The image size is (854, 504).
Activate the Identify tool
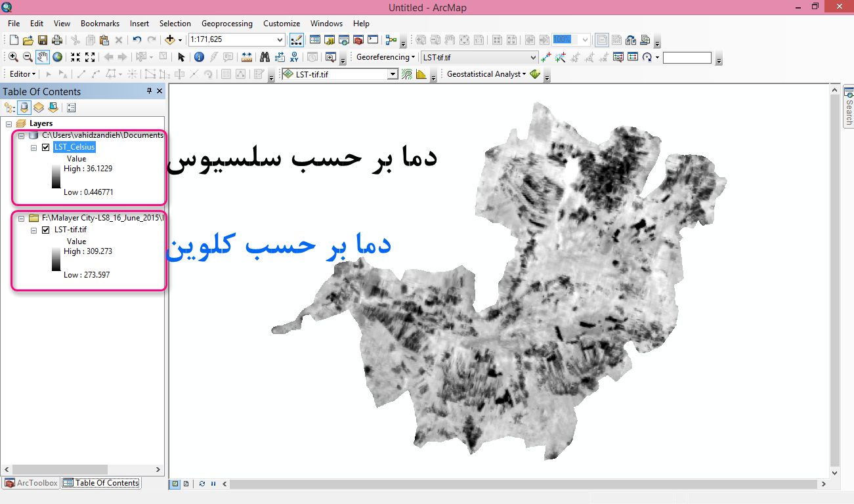pyautogui.click(x=199, y=57)
